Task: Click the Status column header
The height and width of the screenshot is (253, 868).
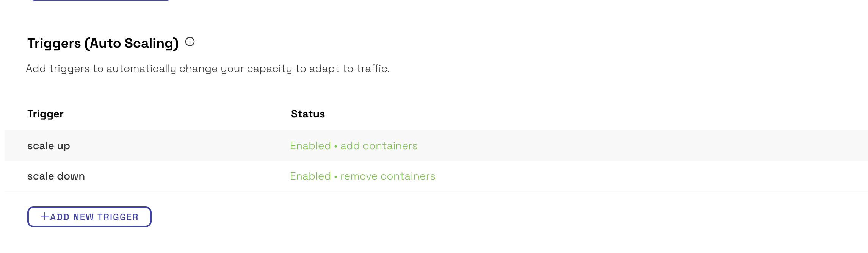Action: [308, 114]
